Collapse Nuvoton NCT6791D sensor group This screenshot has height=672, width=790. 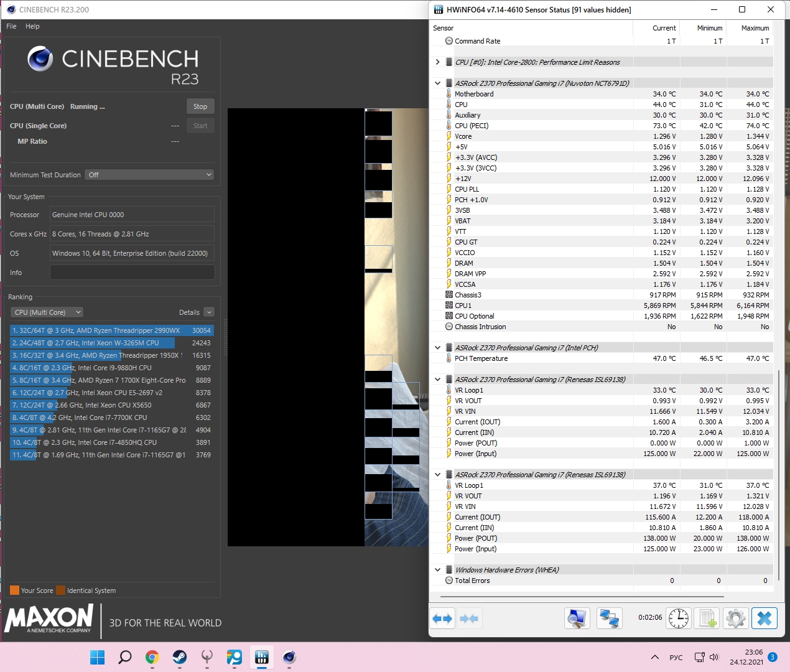(437, 83)
